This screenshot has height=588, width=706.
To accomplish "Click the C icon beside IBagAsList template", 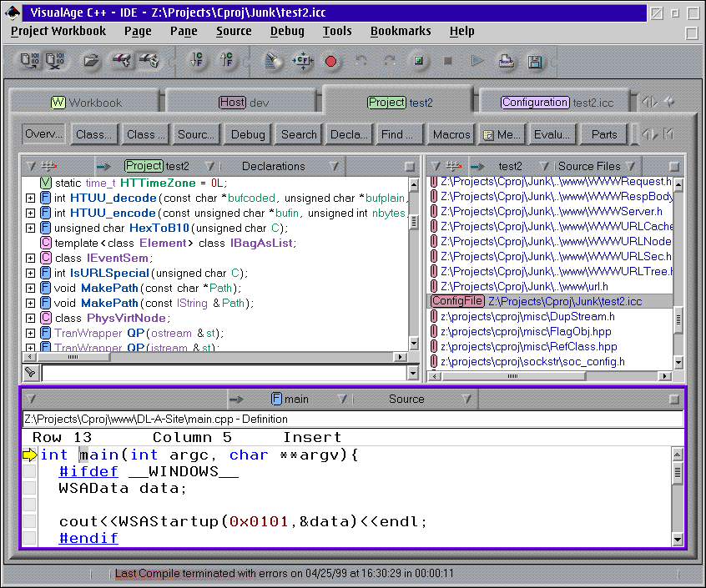I will click(45, 243).
